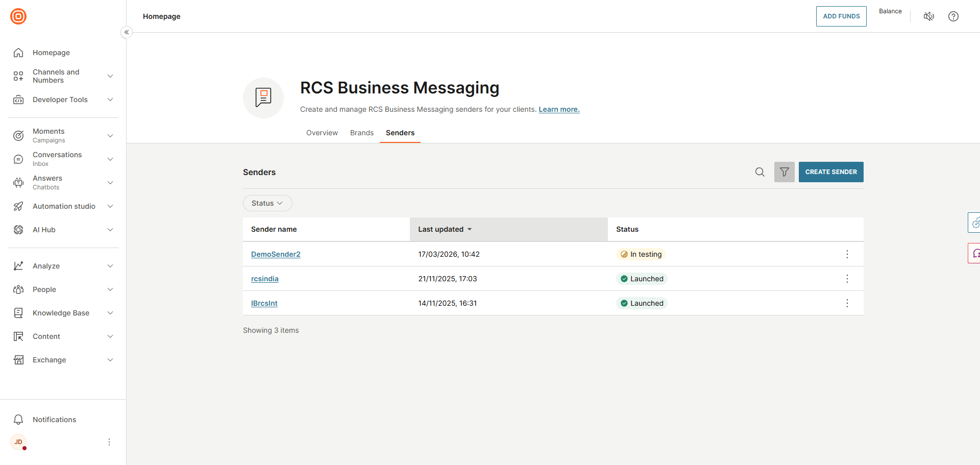Image resolution: width=980 pixels, height=465 pixels.
Task: Open the rcsindia sender link
Action: click(264, 278)
